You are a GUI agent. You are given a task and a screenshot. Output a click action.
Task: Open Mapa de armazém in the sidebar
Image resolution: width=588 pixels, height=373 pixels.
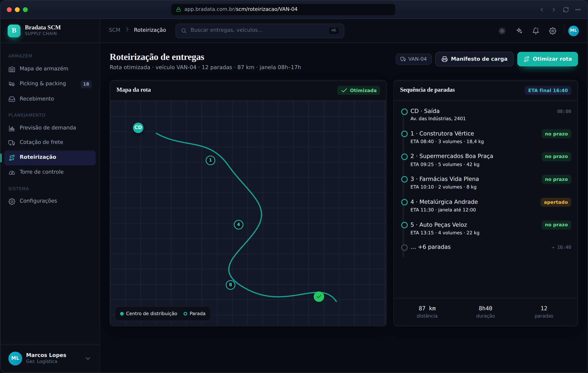tap(50, 69)
